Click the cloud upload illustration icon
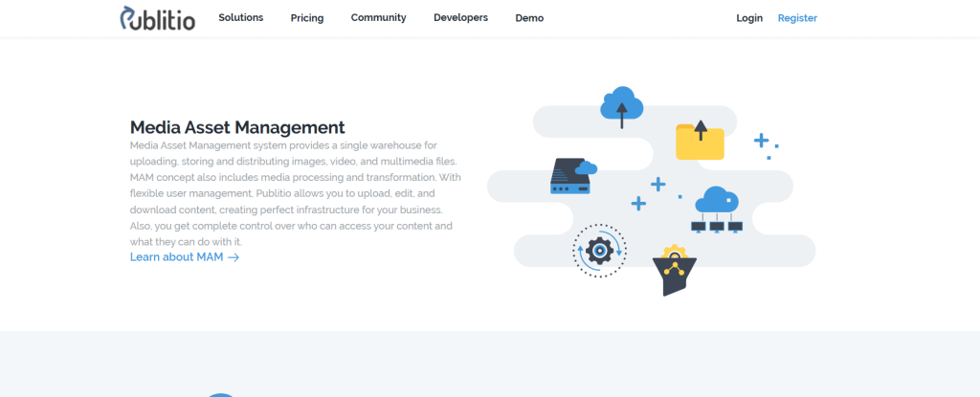 click(x=622, y=107)
